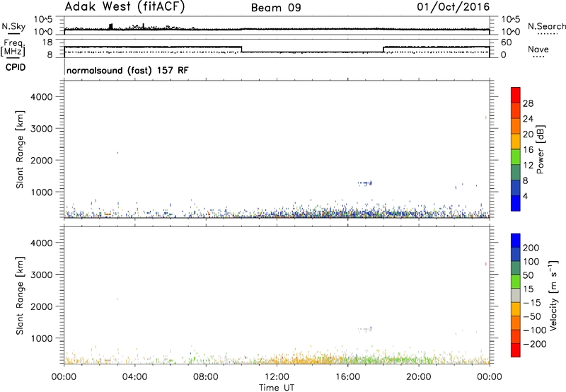The height and width of the screenshot is (392, 566).
Task: Click the '200' tick on Velocity colorbar
Action: 531,248
